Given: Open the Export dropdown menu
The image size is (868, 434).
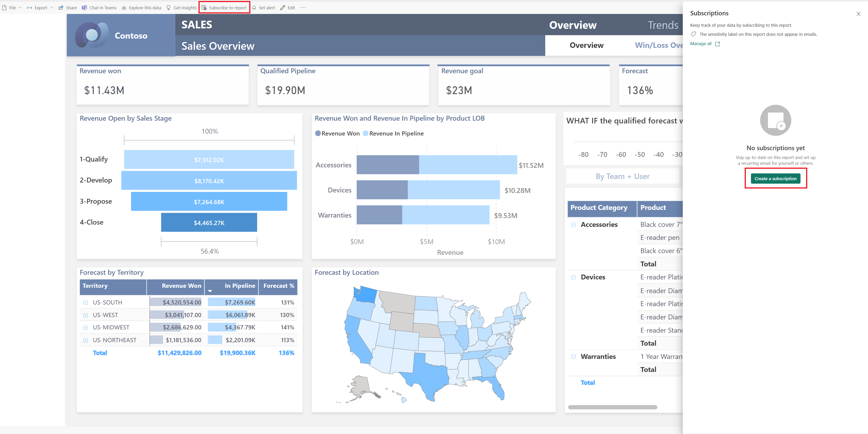Looking at the screenshot, I should point(40,8).
